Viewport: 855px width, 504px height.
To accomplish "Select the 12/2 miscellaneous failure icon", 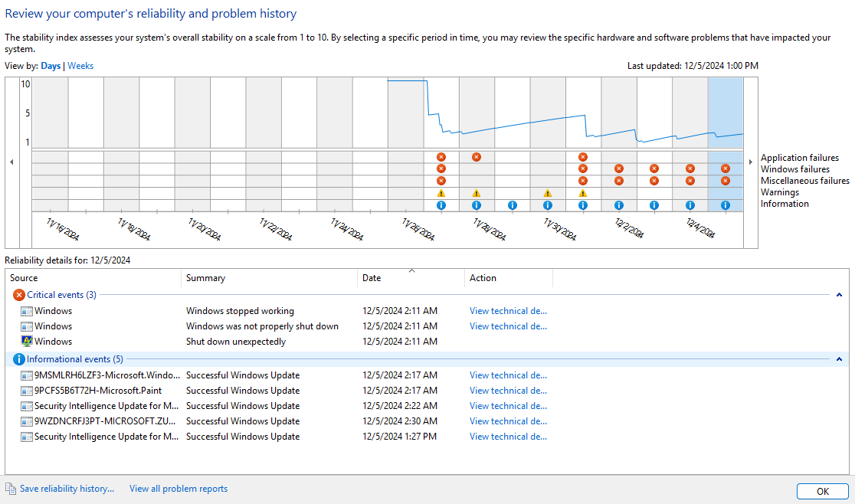I will pos(619,181).
